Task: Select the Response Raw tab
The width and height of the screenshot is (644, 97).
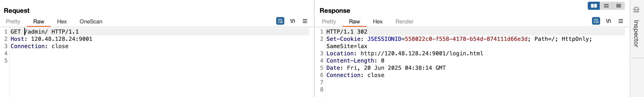Action: coord(354,21)
